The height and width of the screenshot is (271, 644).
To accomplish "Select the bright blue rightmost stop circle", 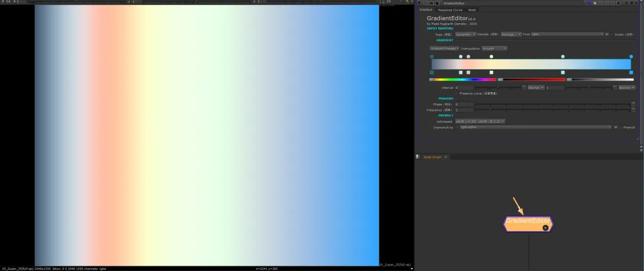I will [631, 57].
